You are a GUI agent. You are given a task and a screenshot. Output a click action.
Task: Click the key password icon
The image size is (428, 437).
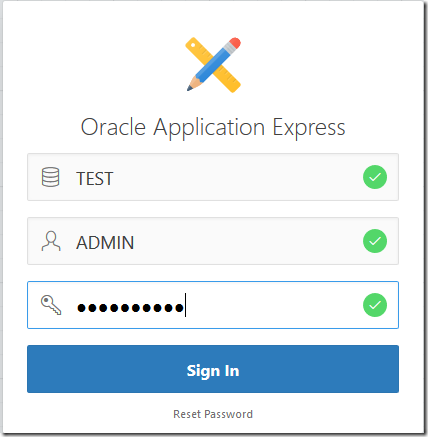pos(51,305)
